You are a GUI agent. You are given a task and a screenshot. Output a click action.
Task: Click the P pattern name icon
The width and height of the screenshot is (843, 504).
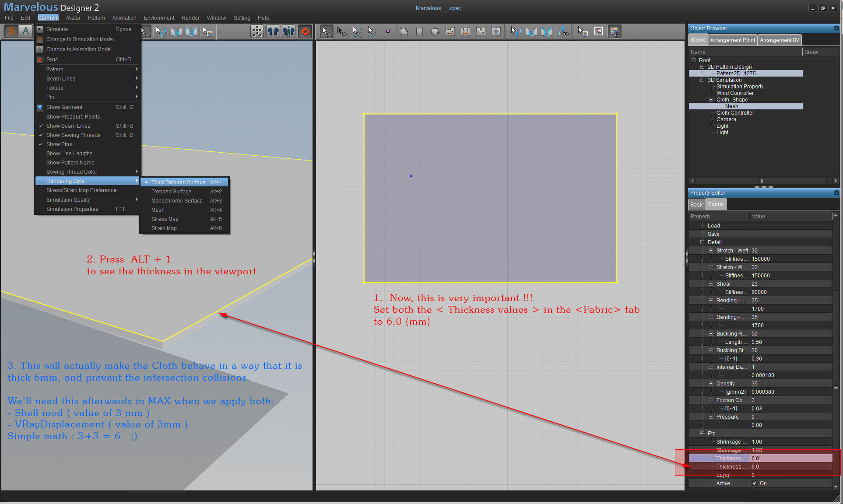[599, 31]
